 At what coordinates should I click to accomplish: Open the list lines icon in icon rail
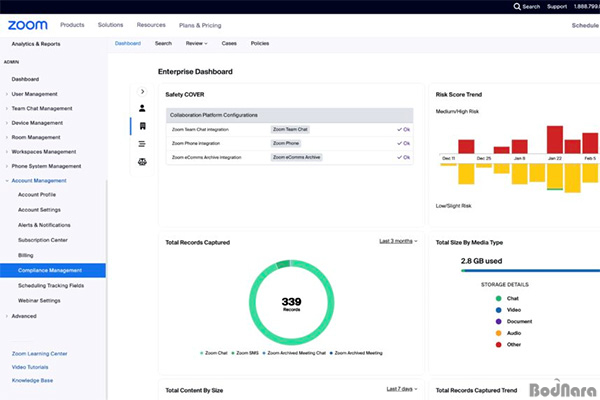142,144
